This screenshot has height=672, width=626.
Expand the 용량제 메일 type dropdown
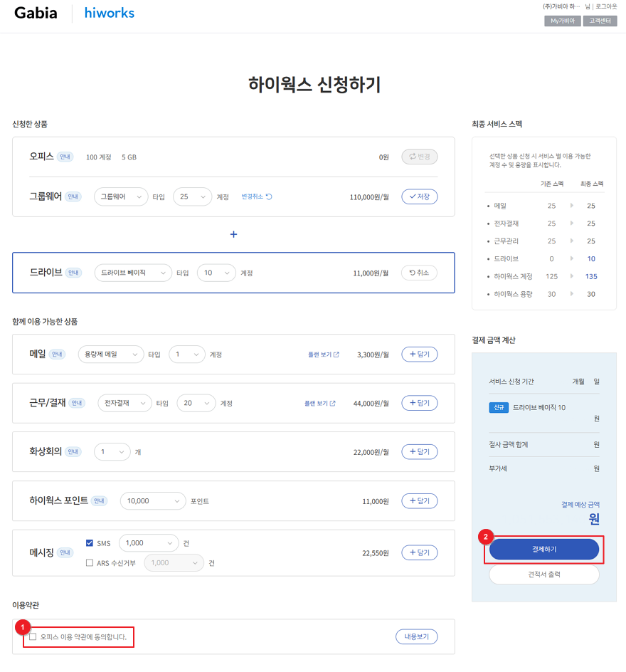111,354
